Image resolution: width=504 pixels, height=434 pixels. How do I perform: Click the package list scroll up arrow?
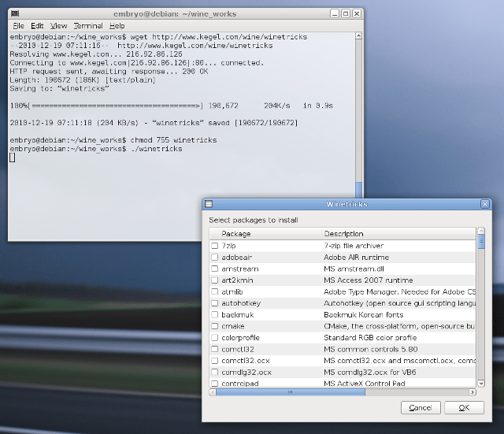tap(481, 231)
